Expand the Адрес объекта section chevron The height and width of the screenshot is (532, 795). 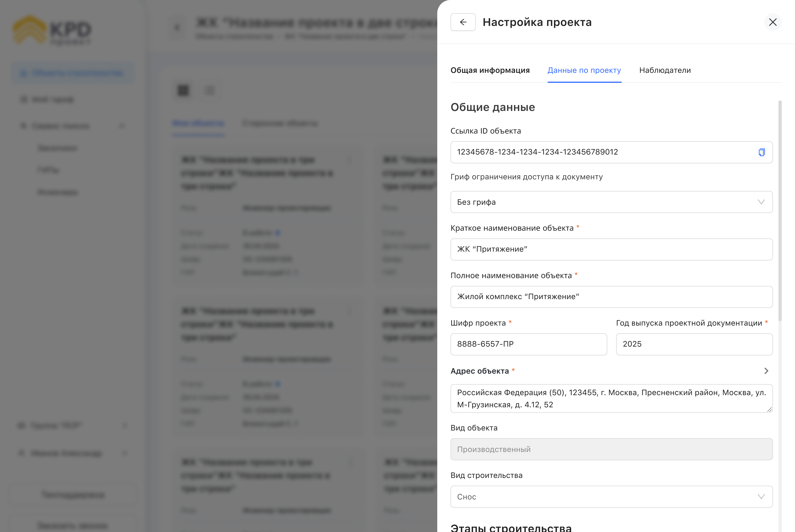pyautogui.click(x=766, y=371)
